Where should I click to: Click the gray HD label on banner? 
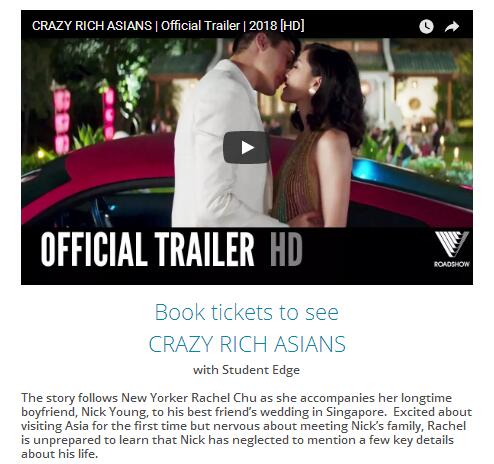(286, 249)
